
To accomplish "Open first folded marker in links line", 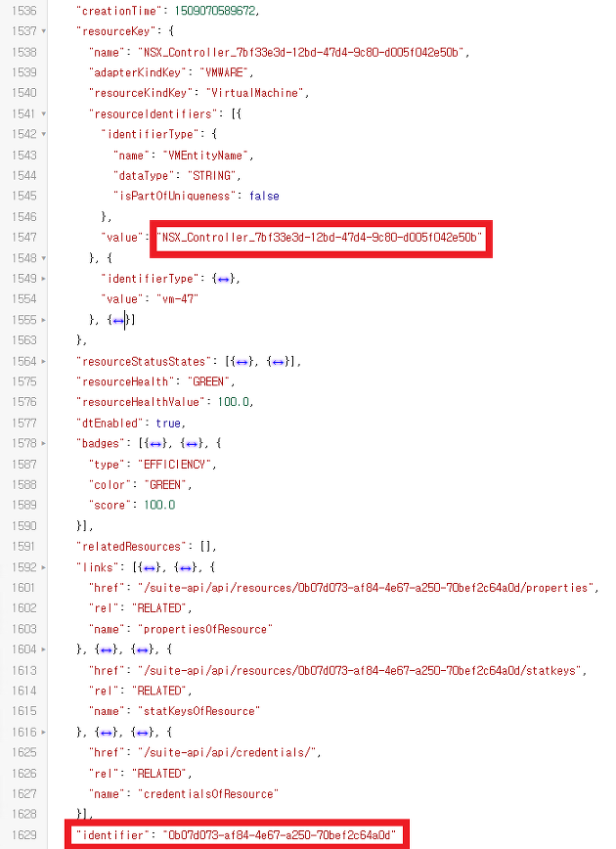I will click(x=150, y=568).
